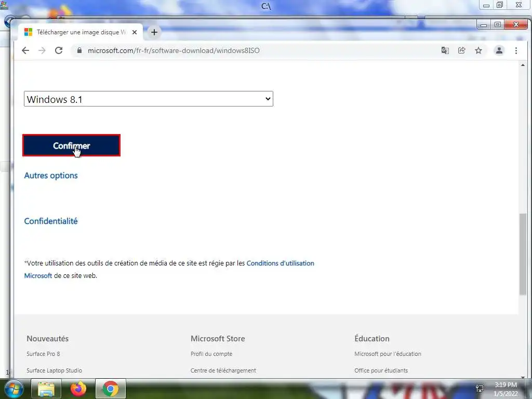532x399 pixels.
Task: Close the Chrome window
Action: [x=516, y=24]
